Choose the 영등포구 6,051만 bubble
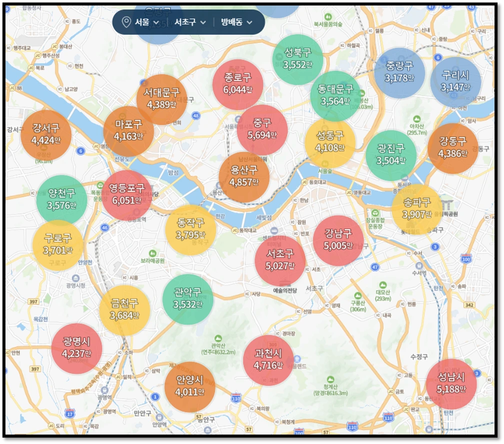 [127, 195]
